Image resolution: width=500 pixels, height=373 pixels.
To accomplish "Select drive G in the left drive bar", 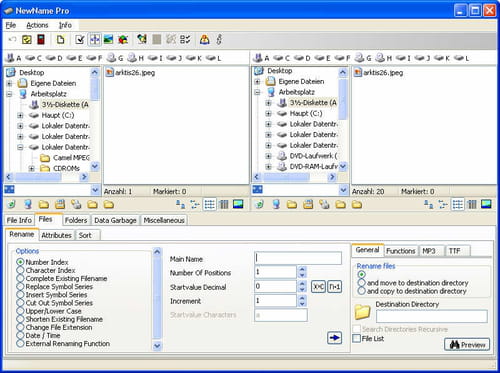I will pos(115,58).
